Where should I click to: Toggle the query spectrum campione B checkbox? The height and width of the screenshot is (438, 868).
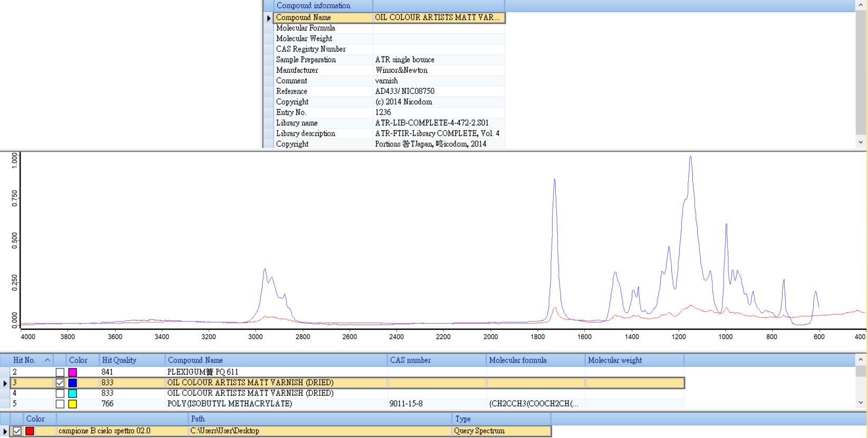pos(17,431)
